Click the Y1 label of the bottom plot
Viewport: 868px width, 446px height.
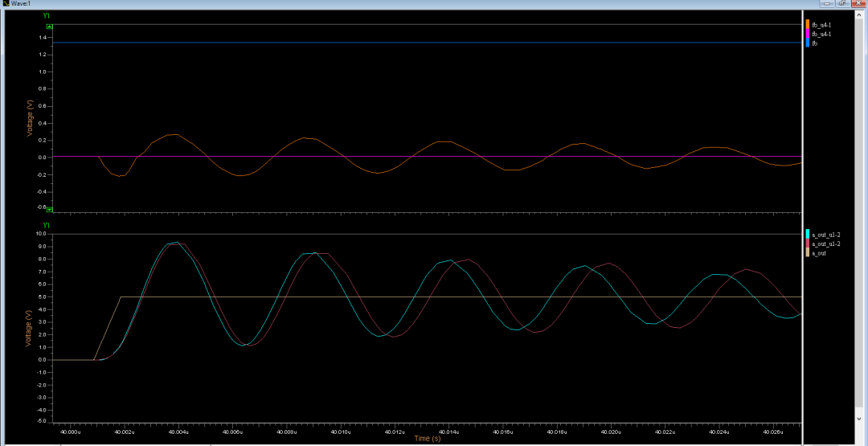pos(47,226)
